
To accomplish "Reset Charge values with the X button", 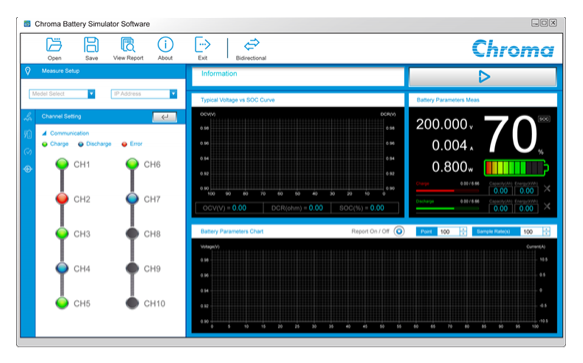I will click(547, 189).
